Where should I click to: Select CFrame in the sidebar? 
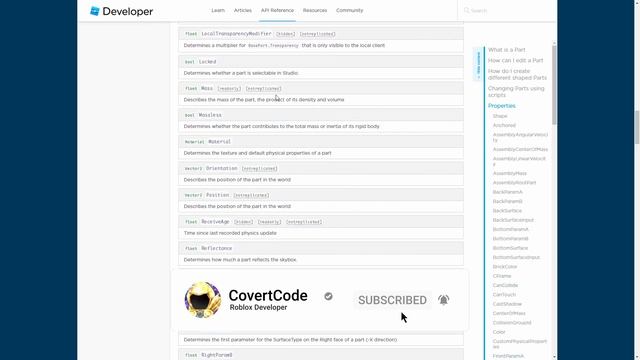click(x=502, y=276)
